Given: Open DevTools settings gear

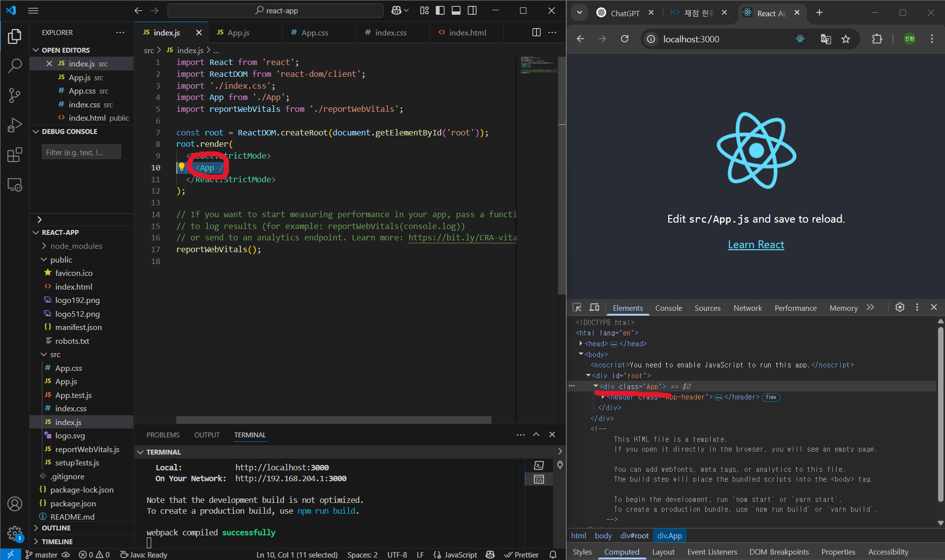Looking at the screenshot, I should pyautogui.click(x=900, y=307).
